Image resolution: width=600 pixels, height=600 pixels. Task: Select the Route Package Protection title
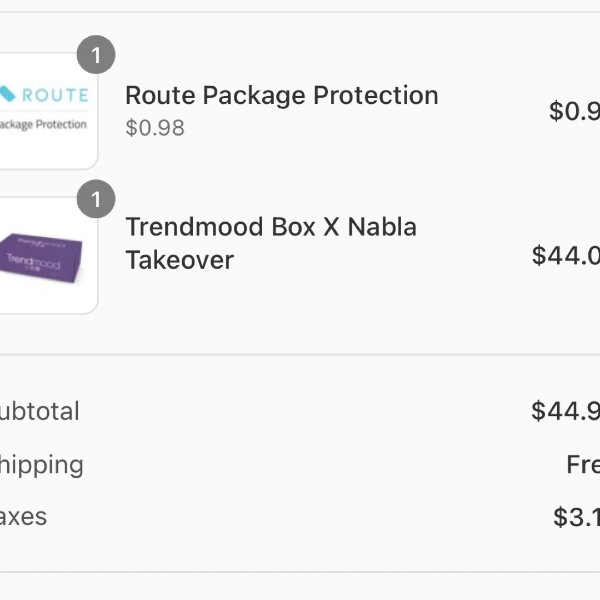282,95
